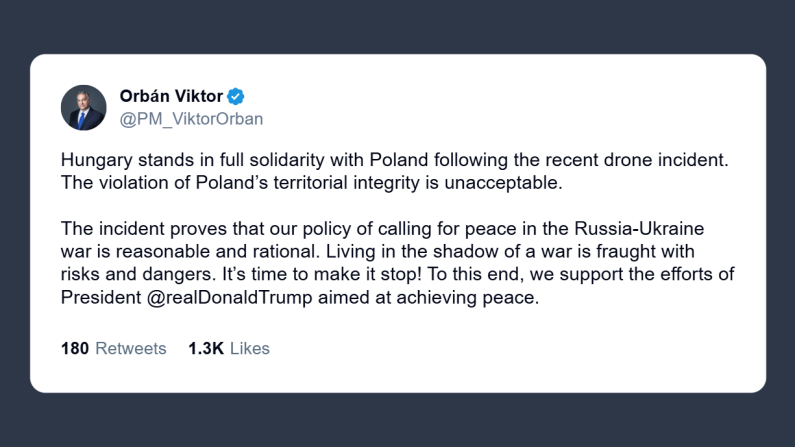The height and width of the screenshot is (447, 795).
Task: Click the 180 retweet count number
Action: click(75, 349)
